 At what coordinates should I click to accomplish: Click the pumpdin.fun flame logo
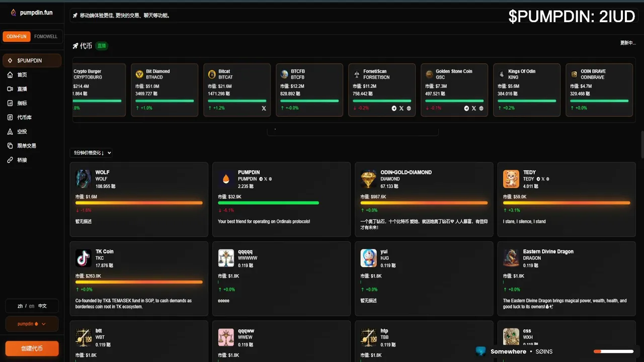[x=13, y=13]
